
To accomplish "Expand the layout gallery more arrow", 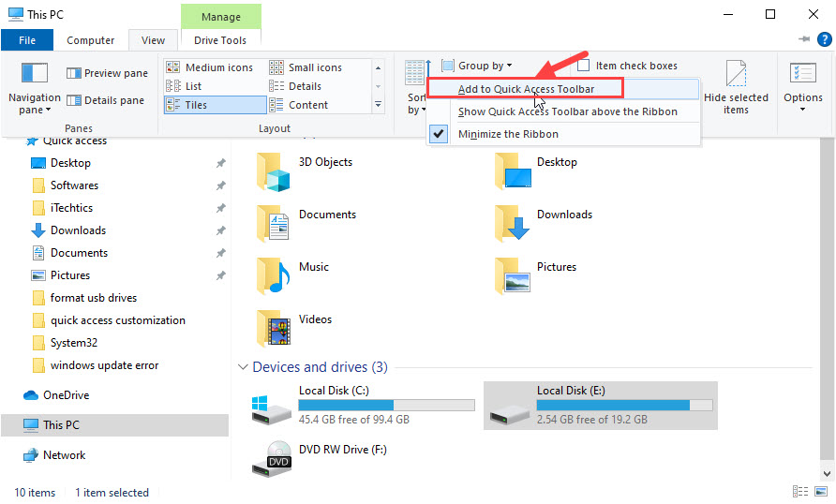I will [378, 104].
